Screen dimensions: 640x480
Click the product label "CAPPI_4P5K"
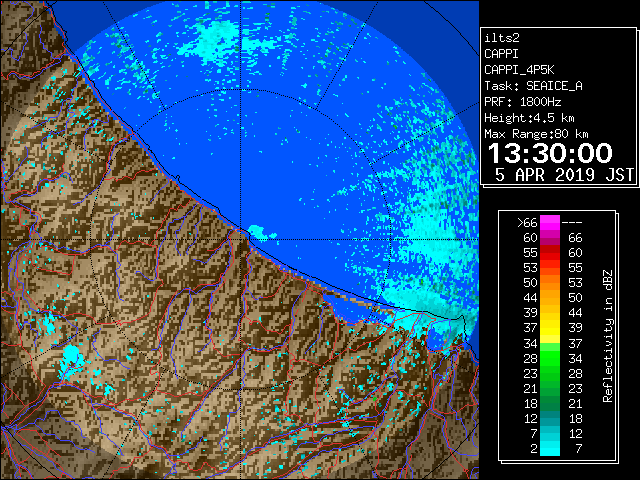click(x=519, y=70)
